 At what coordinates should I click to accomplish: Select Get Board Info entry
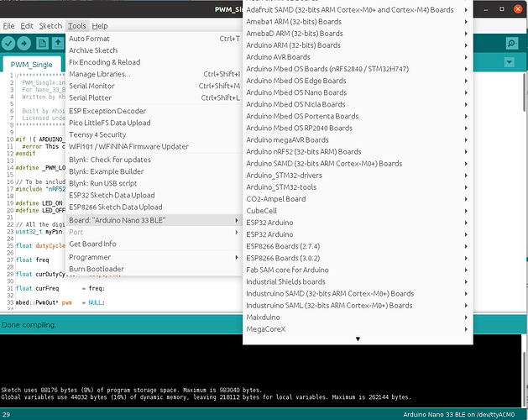[x=154, y=244]
